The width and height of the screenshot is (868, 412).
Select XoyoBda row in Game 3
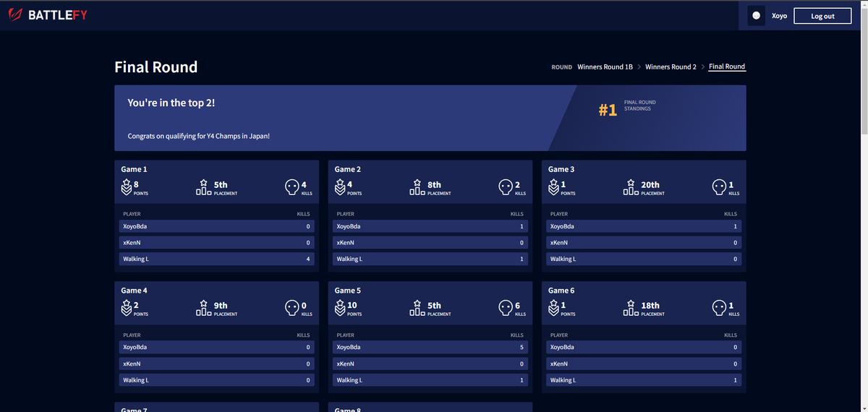pos(644,226)
